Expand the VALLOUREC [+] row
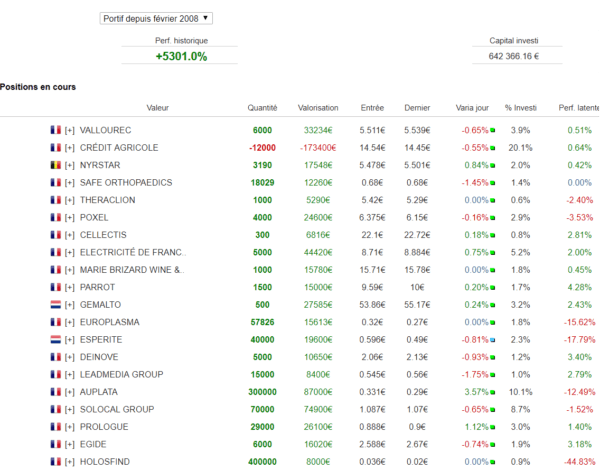The width and height of the screenshot is (600, 470). click(x=70, y=131)
